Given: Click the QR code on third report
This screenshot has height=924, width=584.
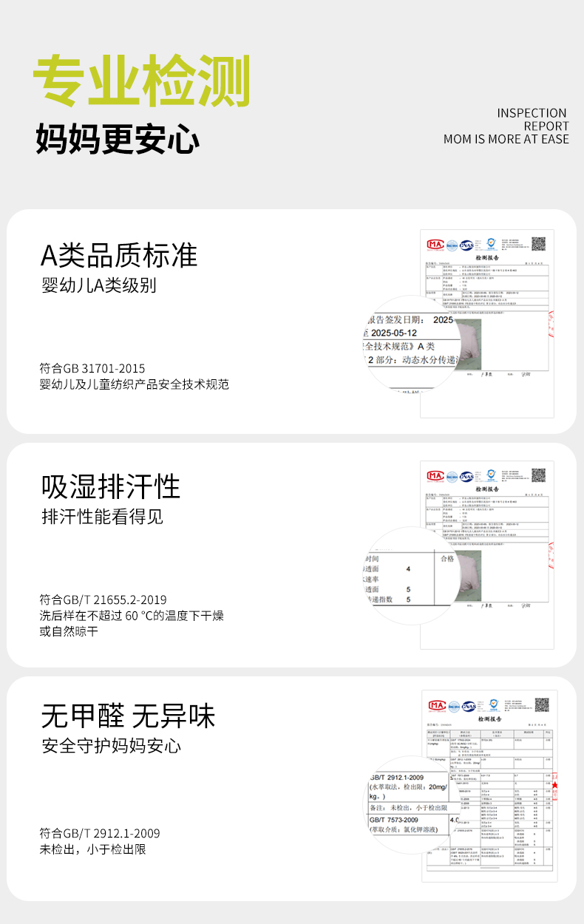Looking at the screenshot, I should (542, 704).
